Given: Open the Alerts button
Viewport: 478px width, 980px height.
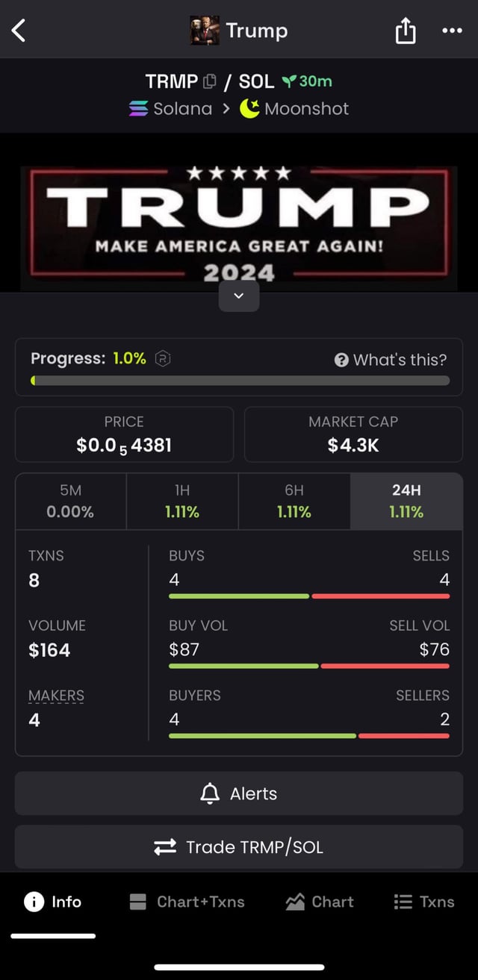Looking at the screenshot, I should (239, 793).
